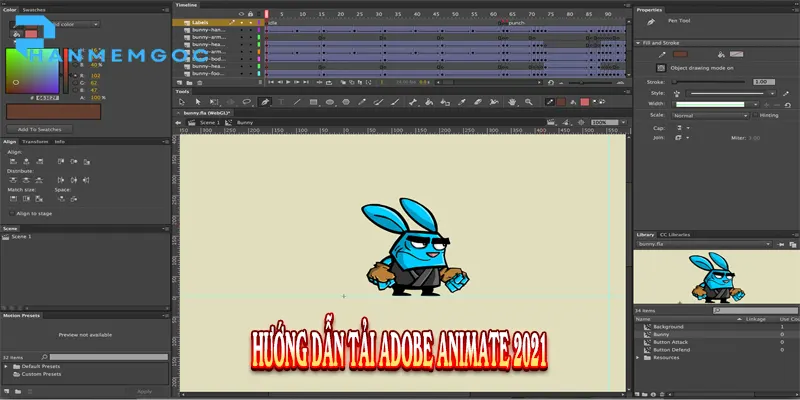The height and width of the screenshot is (400, 800).
Task: Pick the Lasso tool
Action: (246, 102)
